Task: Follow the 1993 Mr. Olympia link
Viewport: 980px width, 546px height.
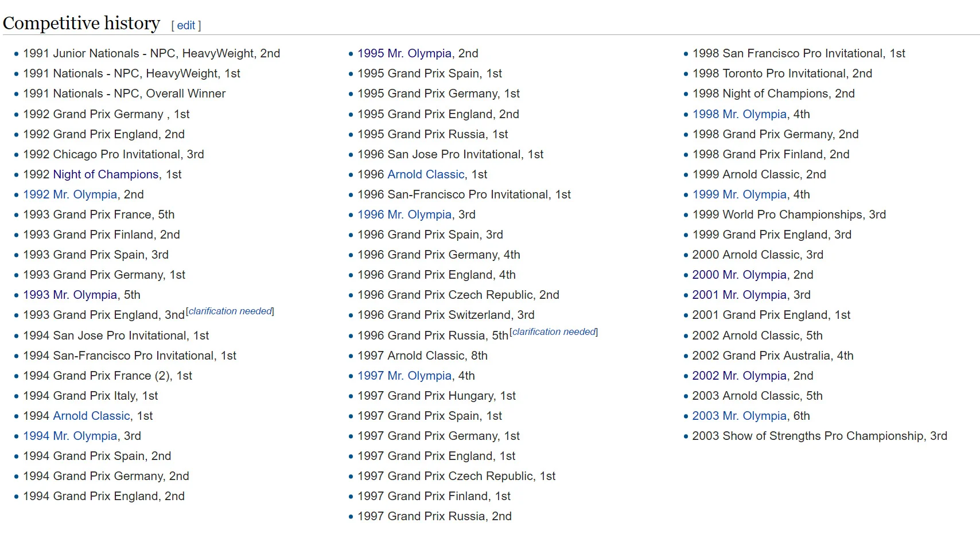Action: point(70,295)
